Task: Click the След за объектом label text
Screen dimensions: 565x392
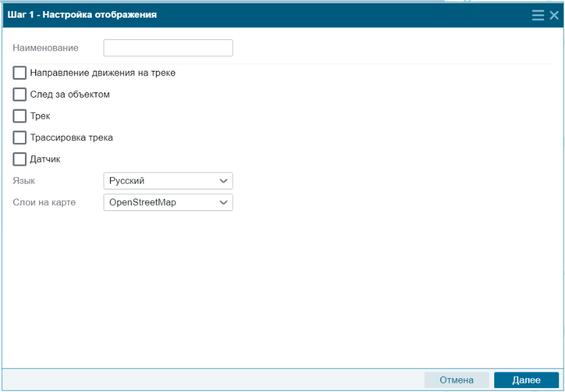Action: point(70,94)
